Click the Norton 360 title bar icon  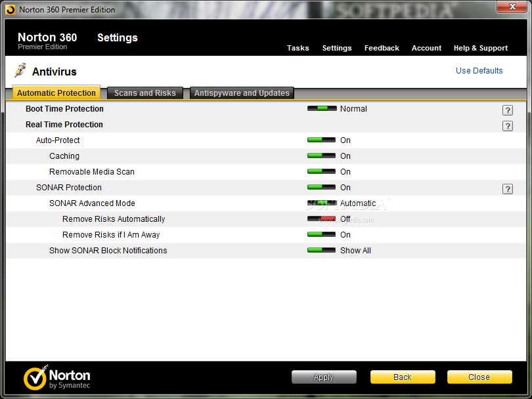click(11, 10)
